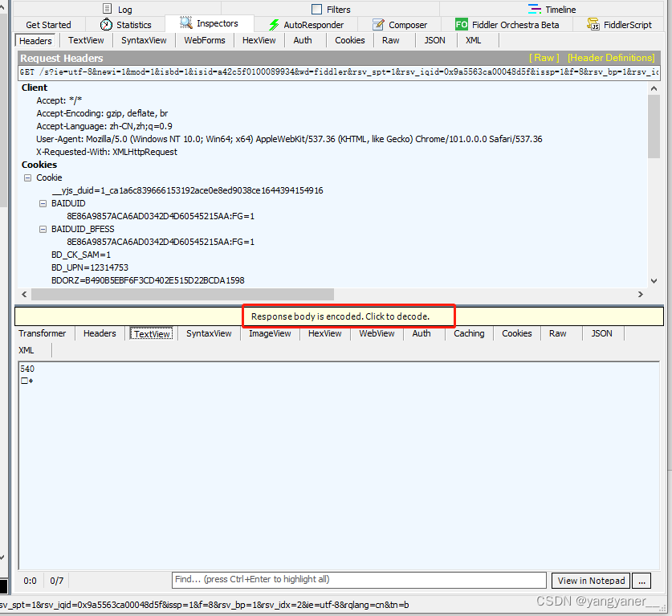Select the User-Agent header row
Screen dimensions: 672x616
(x=289, y=139)
